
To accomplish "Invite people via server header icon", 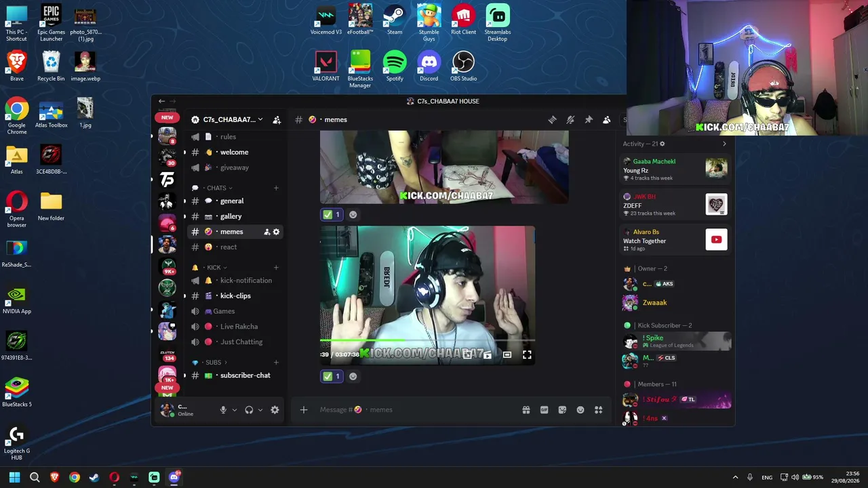I will 277,120.
